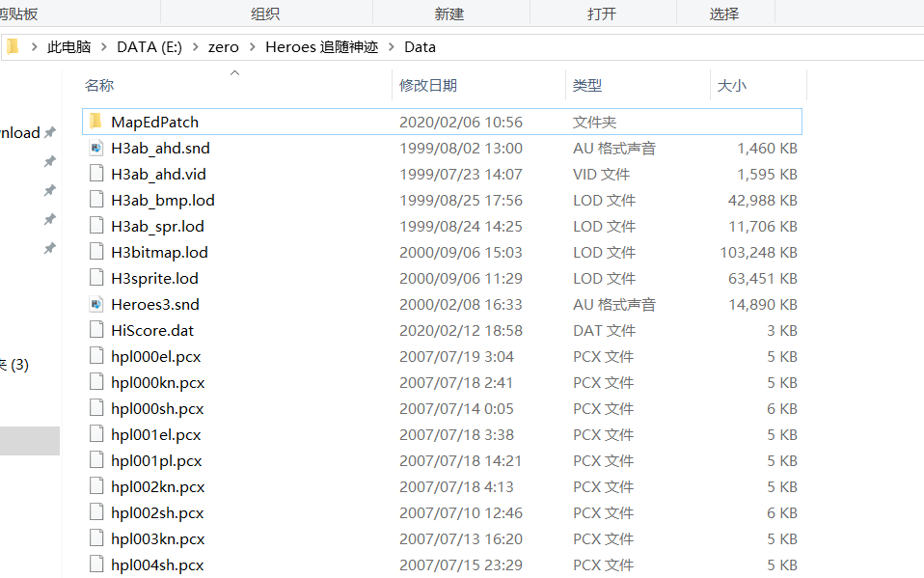Screen dimensions: 924x578
Task: Click the 新建 ribbon group label
Action: [x=449, y=14]
